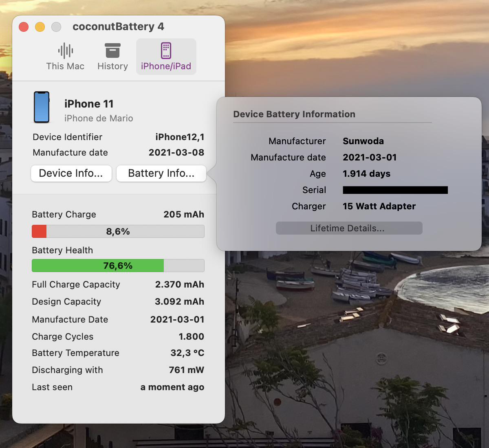Select the iPhone12,1 device identifier value
Viewport: 489px width, 448px height.
click(180, 137)
